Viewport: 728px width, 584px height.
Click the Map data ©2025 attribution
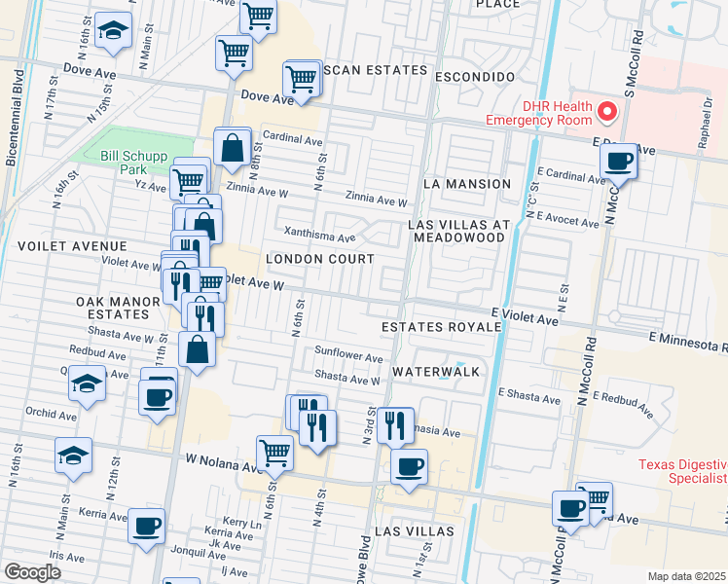click(x=686, y=576)
